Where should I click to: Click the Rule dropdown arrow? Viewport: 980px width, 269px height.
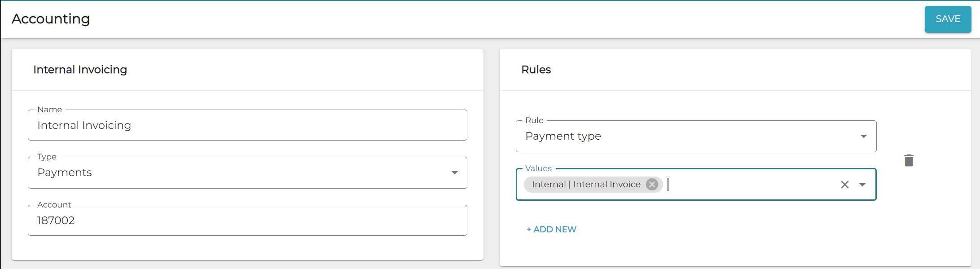[x=863, y=136]
